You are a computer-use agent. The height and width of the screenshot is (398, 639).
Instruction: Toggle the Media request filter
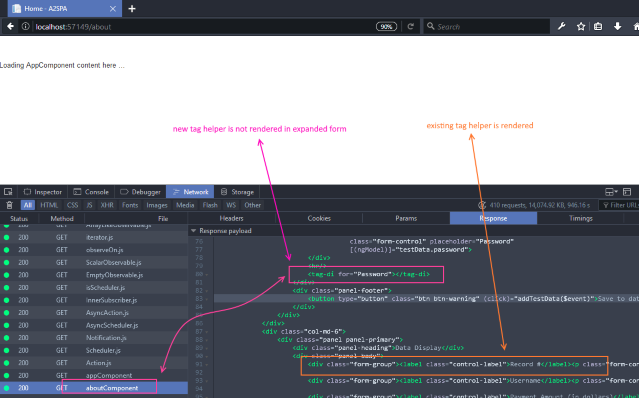click(185, 205)
